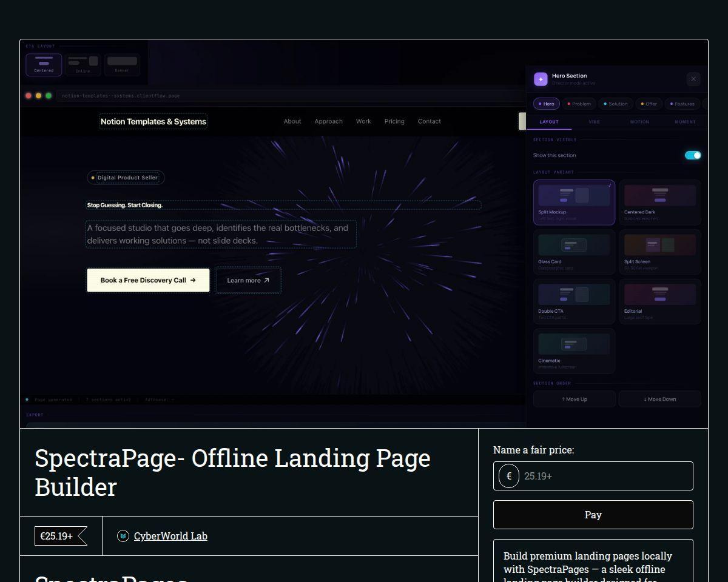The height and width of the screenshot is (582, 728).
Task: Click the red window dot in preview
Action: pyautogui.click(x=29, y=96)
